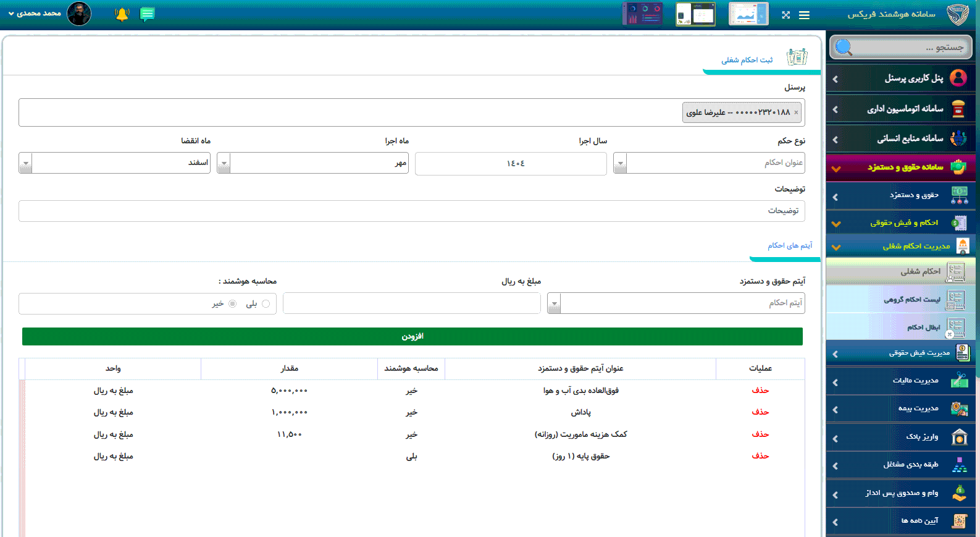The width and height of the screenshot is (980, 537).
Task: Open وام و صندوق پس انداز icon
Action: point(959,493)
